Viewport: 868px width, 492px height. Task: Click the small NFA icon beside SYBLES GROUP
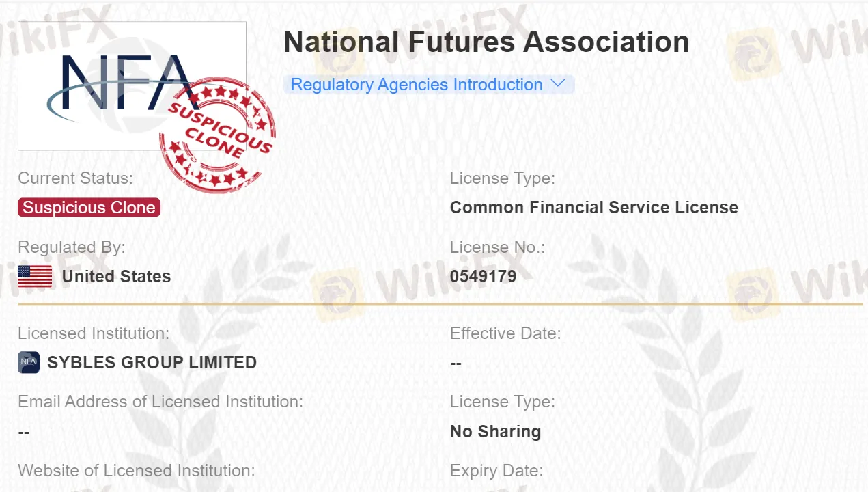[x=29, y=362]
